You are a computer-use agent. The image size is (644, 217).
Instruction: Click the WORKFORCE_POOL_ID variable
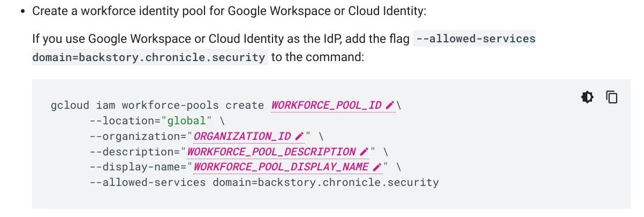coord(327,105)
